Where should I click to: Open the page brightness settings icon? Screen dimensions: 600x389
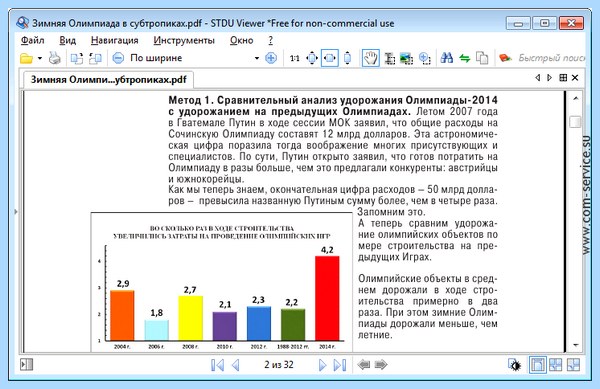[x=515, y=365]
